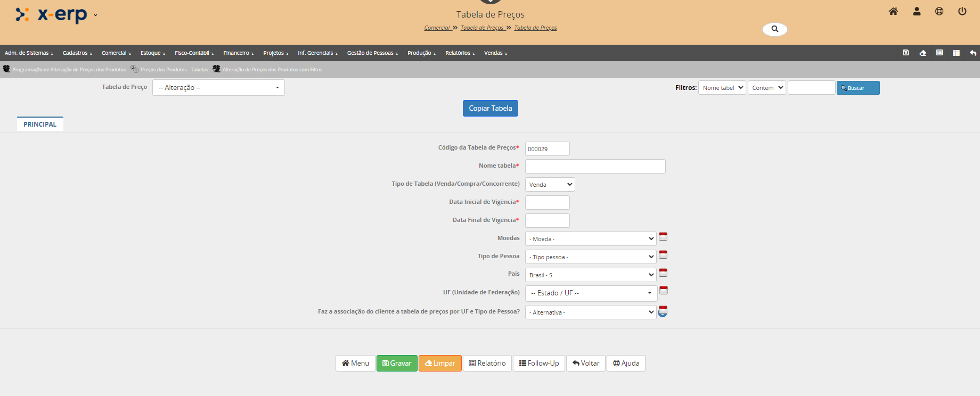The width and height of the screenshot is (980, 396).
Task: Click the power logout icon
Action: coord(962,11)
